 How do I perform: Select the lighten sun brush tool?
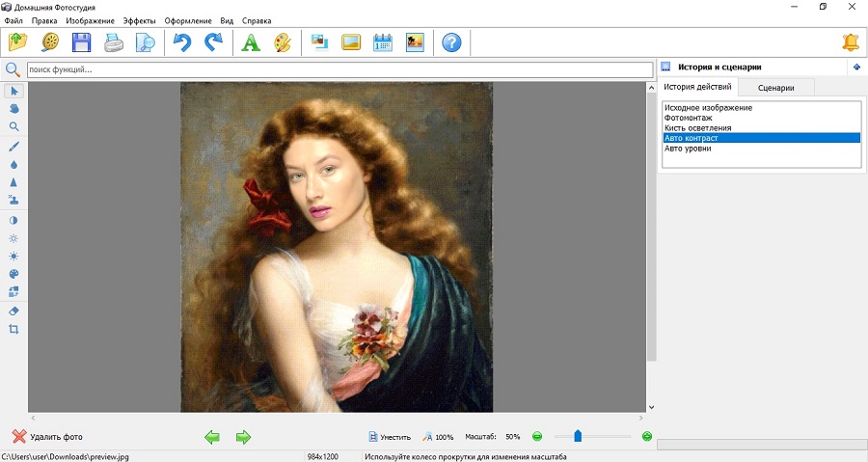click(14, 257)
